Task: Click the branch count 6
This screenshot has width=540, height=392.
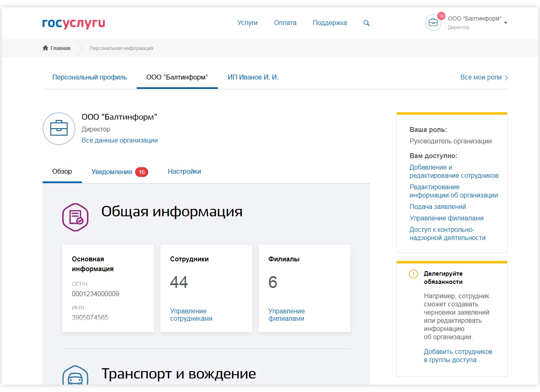Action: (x=273, y=282)
